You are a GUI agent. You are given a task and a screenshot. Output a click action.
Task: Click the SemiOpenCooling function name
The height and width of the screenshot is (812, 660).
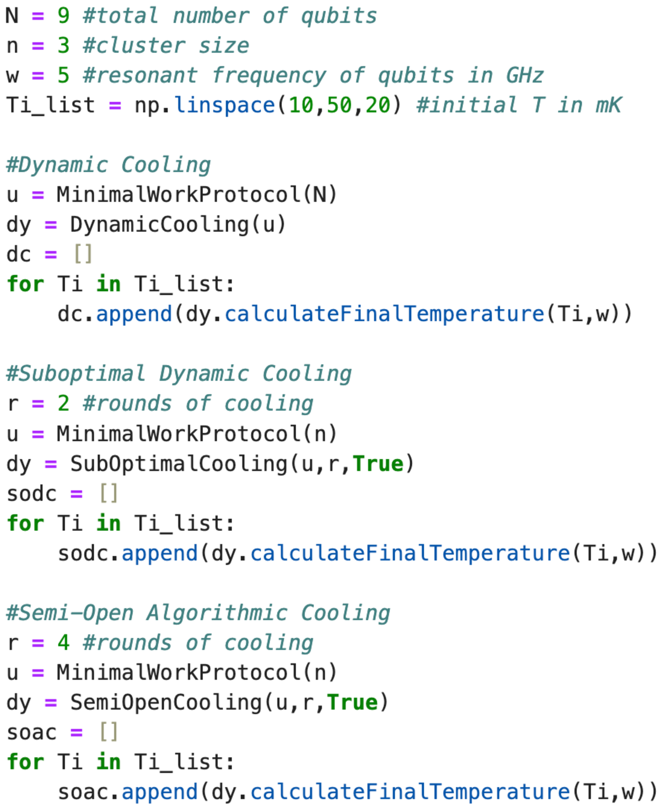(166, 703)
